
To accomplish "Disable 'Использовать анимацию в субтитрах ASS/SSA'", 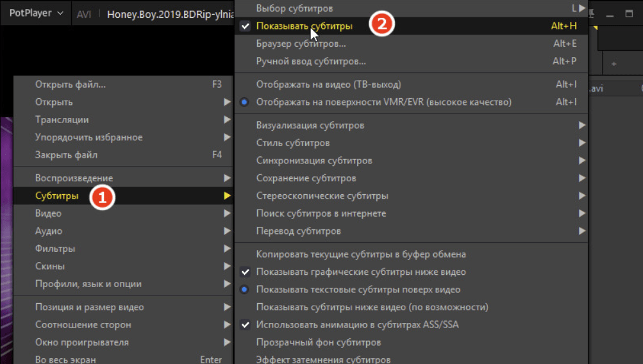I will click(x=357, y=325).
